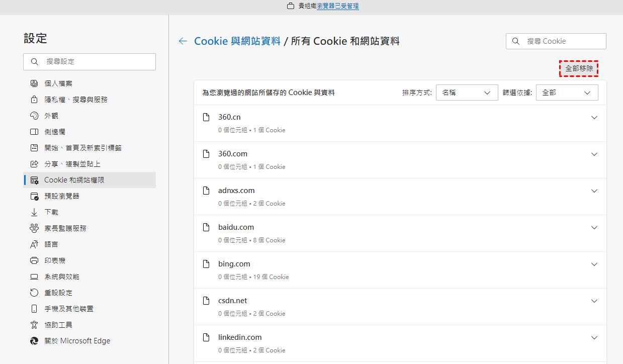
Task: Click the Cookie 和網站權限 icon
Action: click(x=34, y=180)
